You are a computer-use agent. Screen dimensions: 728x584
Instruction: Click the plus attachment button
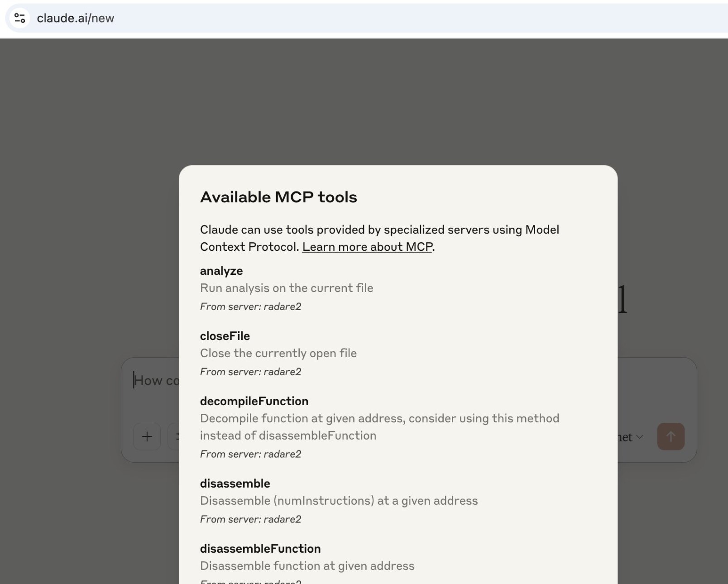(x=147, y=436)
